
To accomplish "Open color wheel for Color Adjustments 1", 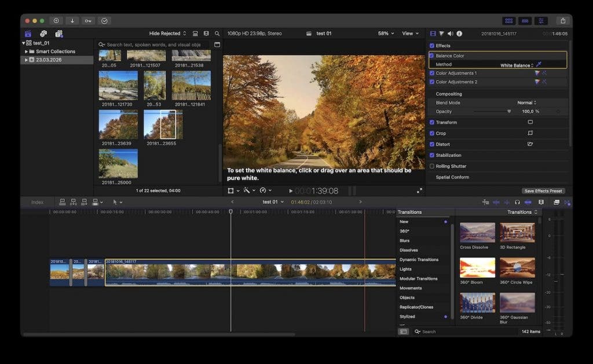I will click(537, 73).
